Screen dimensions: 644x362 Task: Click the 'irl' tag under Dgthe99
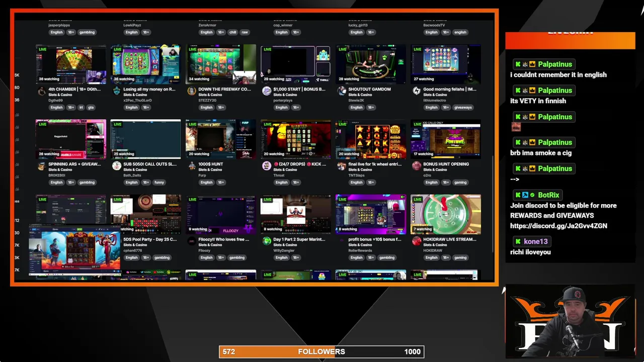click(x=81, y=107)
